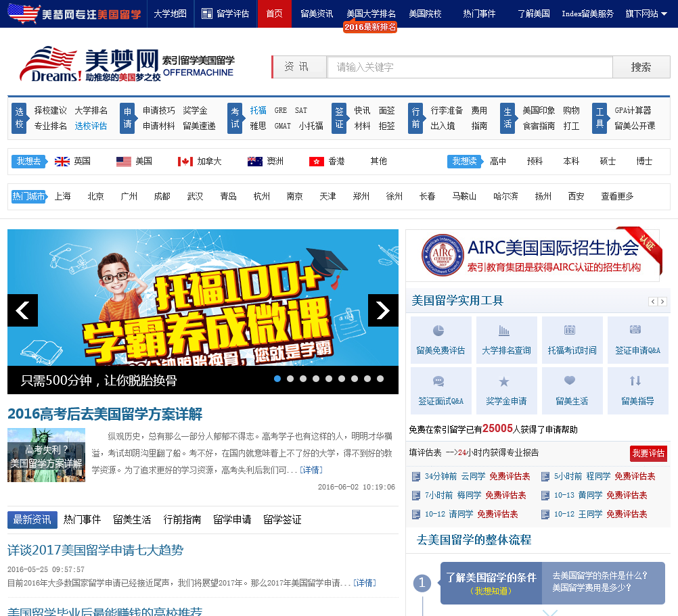Switch to the 留学申请 tab

pos(232,520)
